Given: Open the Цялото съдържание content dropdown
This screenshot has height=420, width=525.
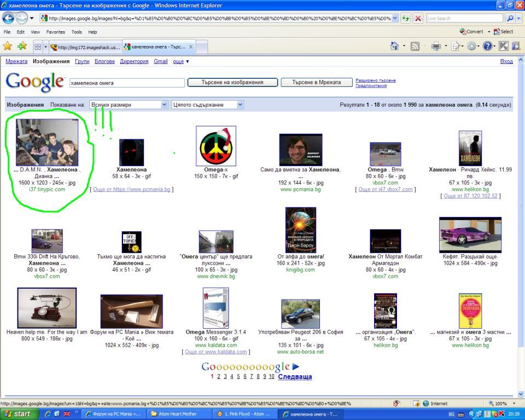Looking at the screenshot, I should [x=208, y=105].
